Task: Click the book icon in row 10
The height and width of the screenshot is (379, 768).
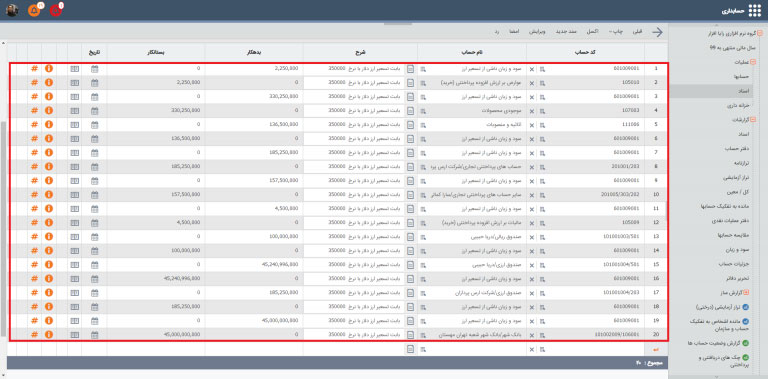Action: tap(74, 194)
